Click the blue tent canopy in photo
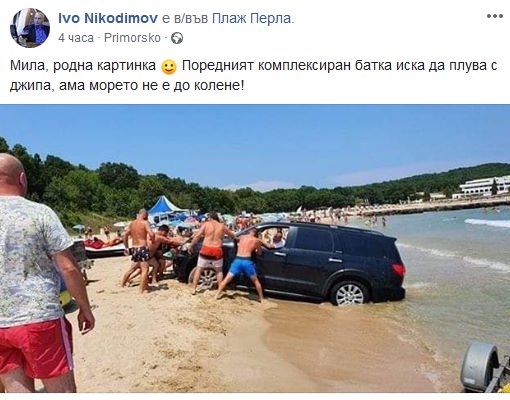 [x=164, y=206]
